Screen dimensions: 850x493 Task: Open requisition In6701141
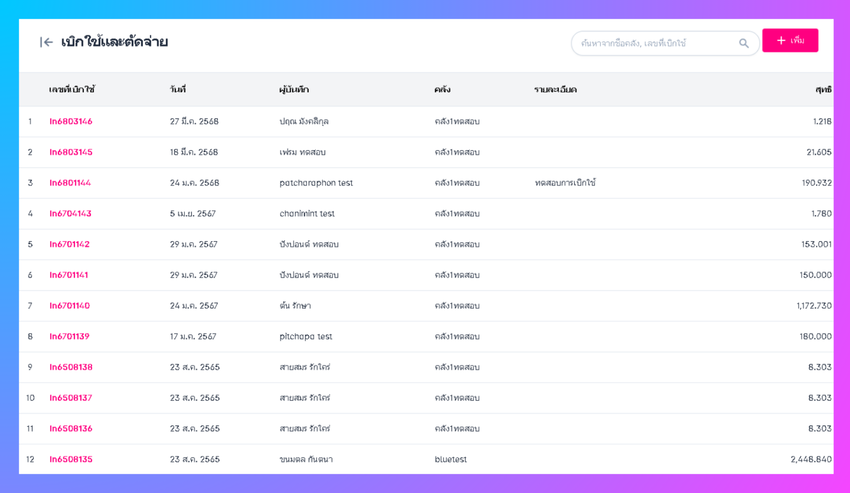coord(68,275)
